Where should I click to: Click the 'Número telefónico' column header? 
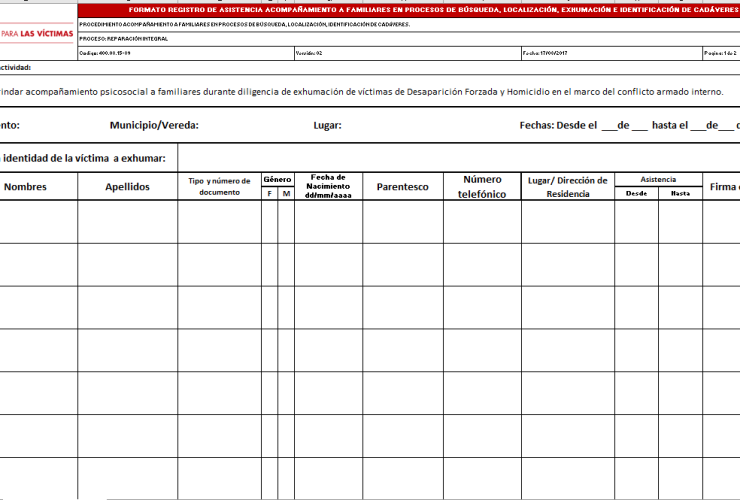pyautogui.click(x=482, y=186)
